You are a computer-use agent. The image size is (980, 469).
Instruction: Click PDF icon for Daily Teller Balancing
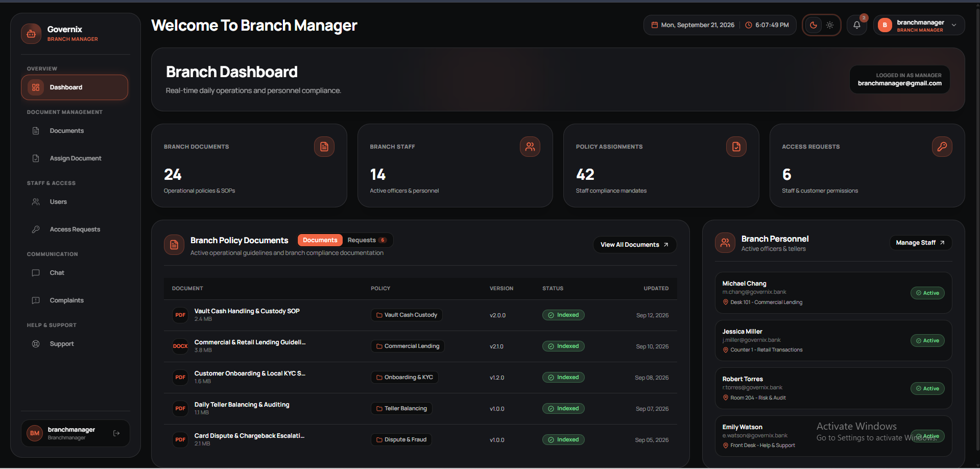pos(180,409)
